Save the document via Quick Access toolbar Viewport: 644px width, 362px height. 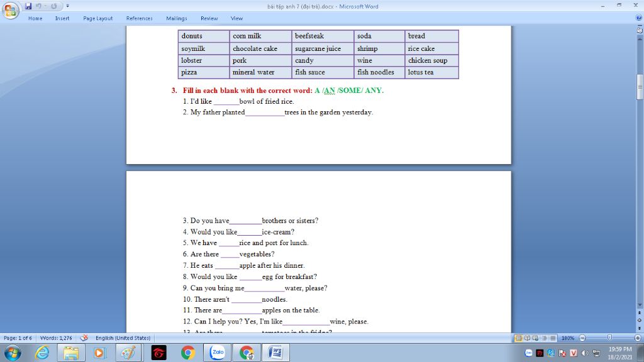28,6
